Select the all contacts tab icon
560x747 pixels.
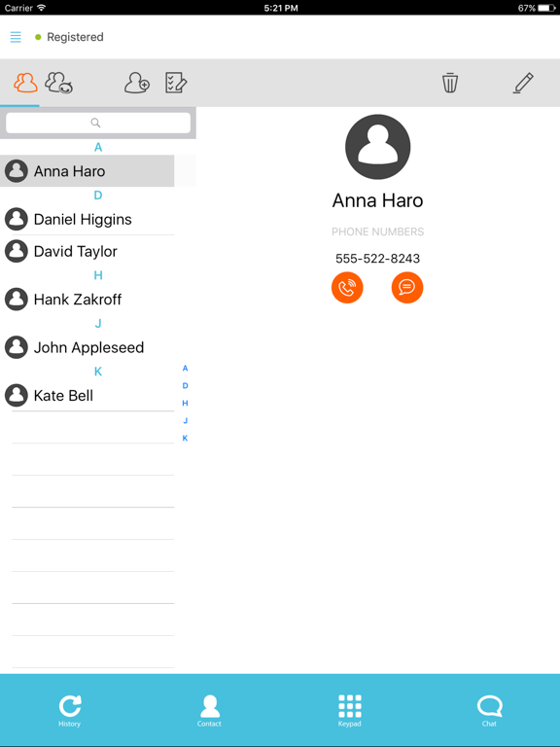click(x=25, y=83)
